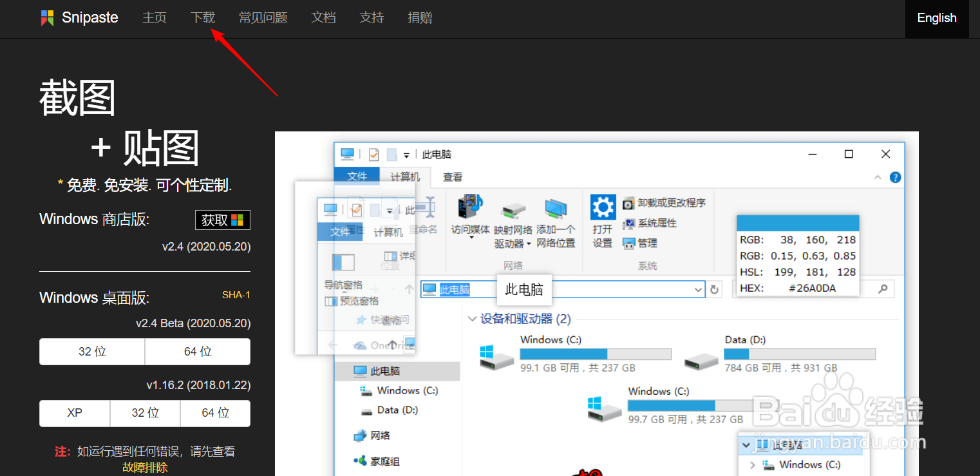Click the 'v1.16.2 (2018.01.22)' version text
This screenshot has height=476, width=980.
(198, 385)
